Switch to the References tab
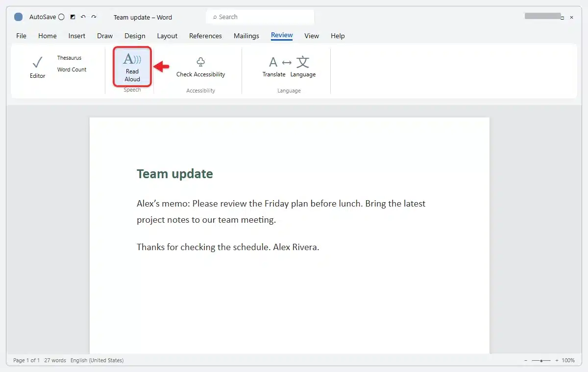This screenshot has width=588, height=372. pos(205,36)
